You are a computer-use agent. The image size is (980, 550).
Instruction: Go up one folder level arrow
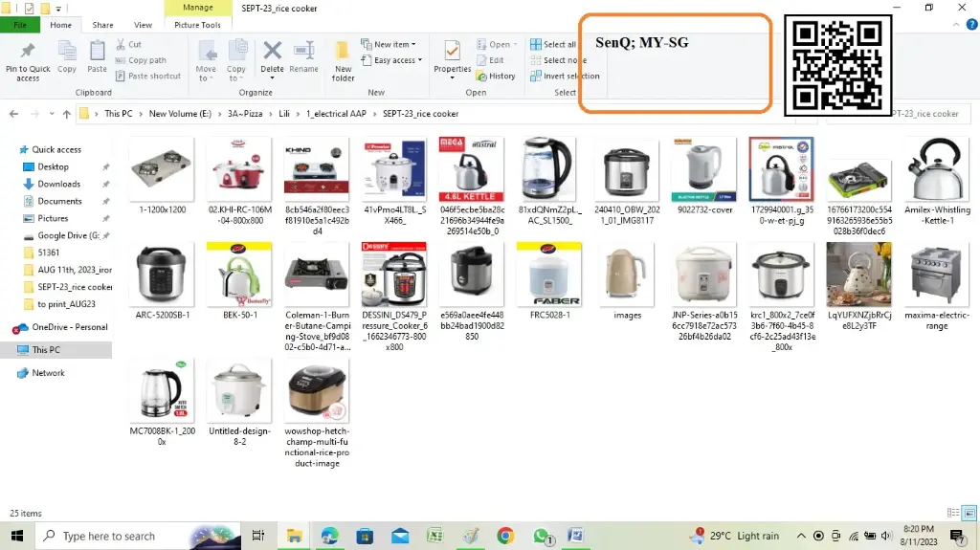66,114
